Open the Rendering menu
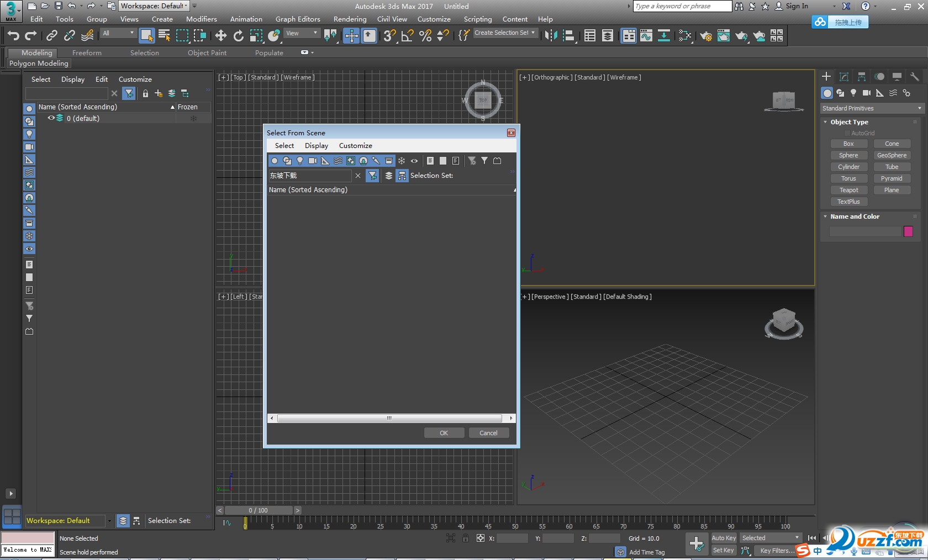The width and height of the screenshot is (928, 560). (350, 19)
